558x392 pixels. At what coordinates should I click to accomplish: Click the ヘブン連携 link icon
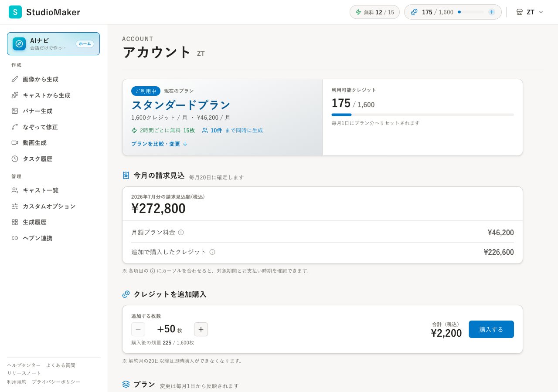tap(15, 238)
